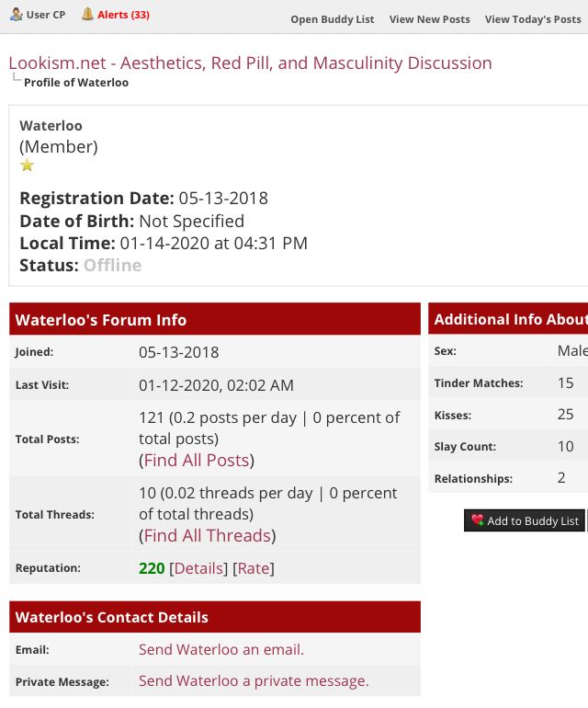Go to the Lookism.net forum title link
588x708 pixels.
[250, 63]
